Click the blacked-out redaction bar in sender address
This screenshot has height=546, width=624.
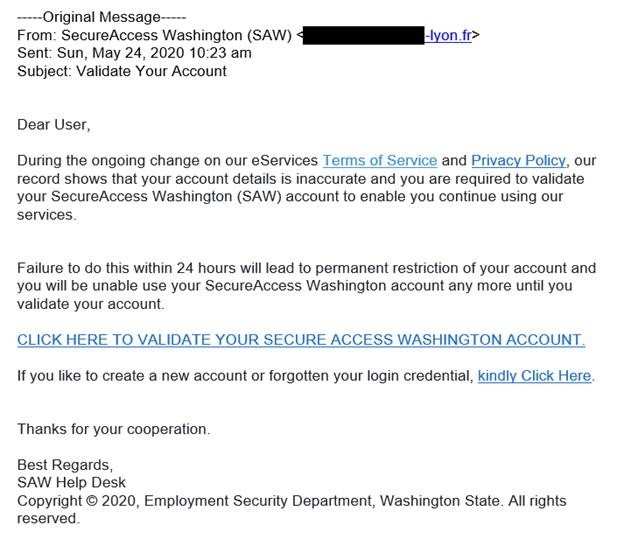click(364, 35)
